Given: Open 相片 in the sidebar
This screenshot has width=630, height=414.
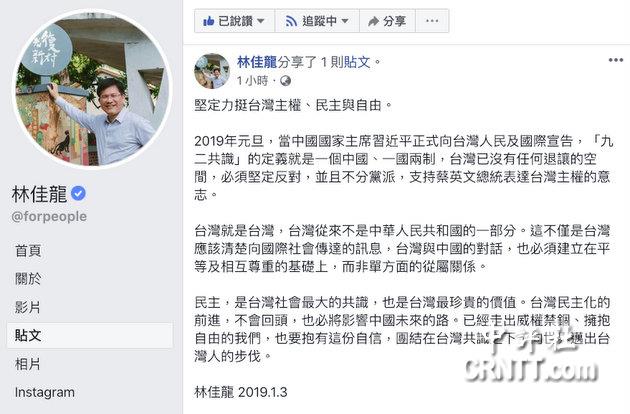Looking at the screenshot, I should (x=28, y=364).
